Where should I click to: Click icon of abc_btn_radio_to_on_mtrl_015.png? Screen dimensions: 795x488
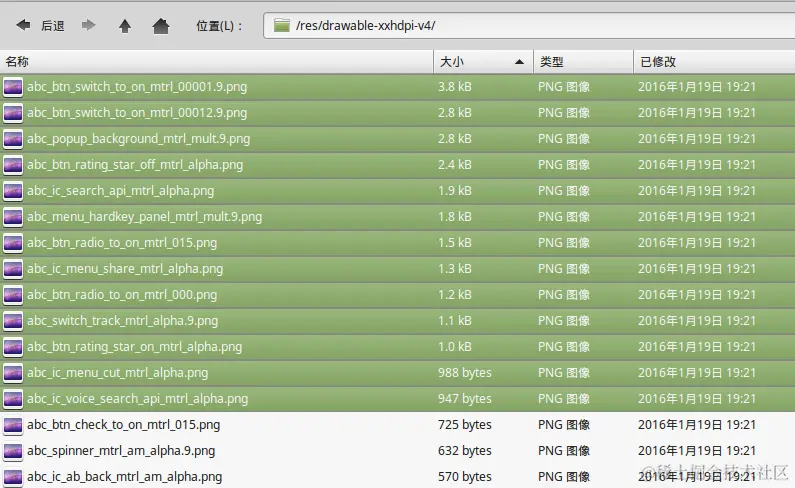[x=13, y=243]
